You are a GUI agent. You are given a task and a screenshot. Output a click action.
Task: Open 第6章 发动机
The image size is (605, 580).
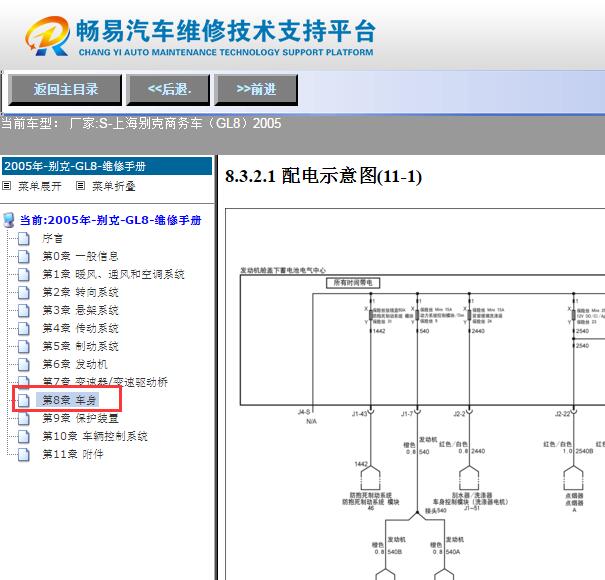[75, 364]
